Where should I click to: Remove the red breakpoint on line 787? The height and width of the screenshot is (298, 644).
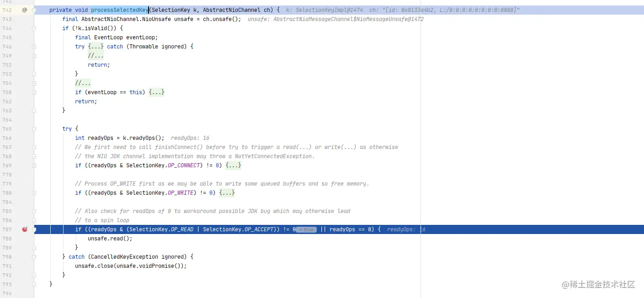click(25, 229)
